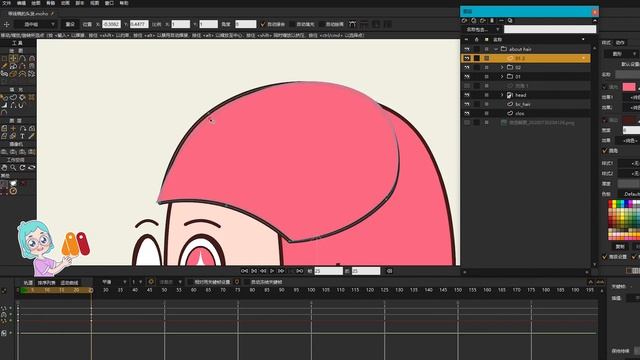Click the group layer folder icon in Layers toolbar
This screenshot has height=360, width=640.
tap(483, 20)
